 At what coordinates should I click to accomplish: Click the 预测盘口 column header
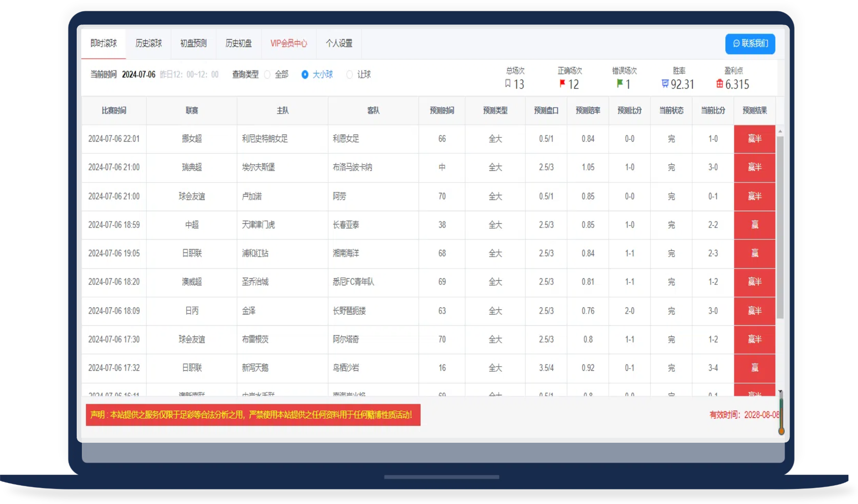click(546, 110)
